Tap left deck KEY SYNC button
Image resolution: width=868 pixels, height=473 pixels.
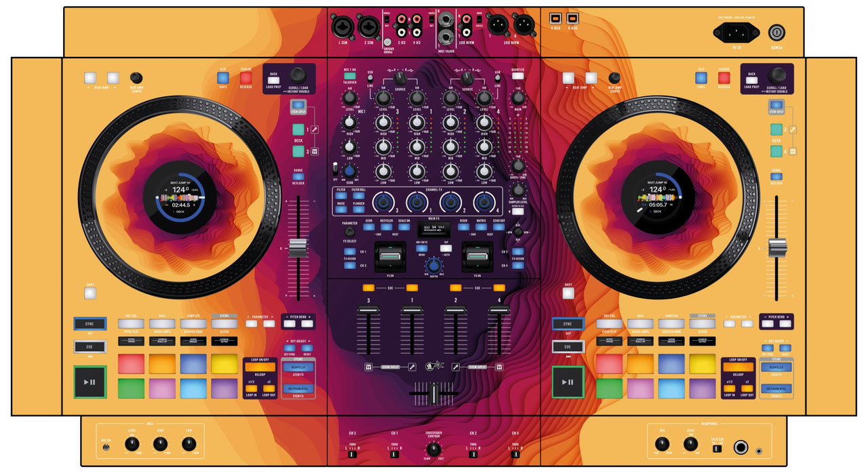tap(289, 348)
